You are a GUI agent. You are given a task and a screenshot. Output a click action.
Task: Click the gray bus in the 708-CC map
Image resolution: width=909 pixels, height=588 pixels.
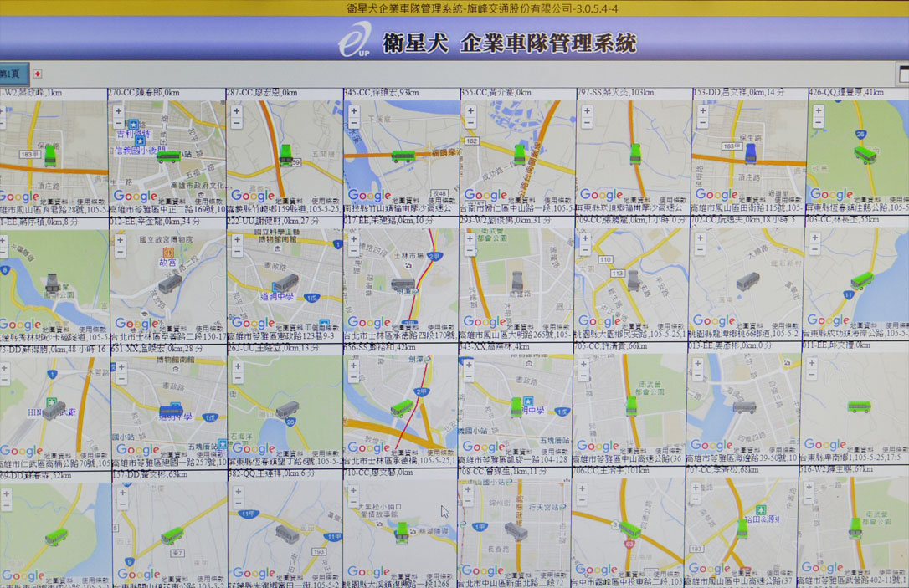pyautogui.click(x=516, y=531)
